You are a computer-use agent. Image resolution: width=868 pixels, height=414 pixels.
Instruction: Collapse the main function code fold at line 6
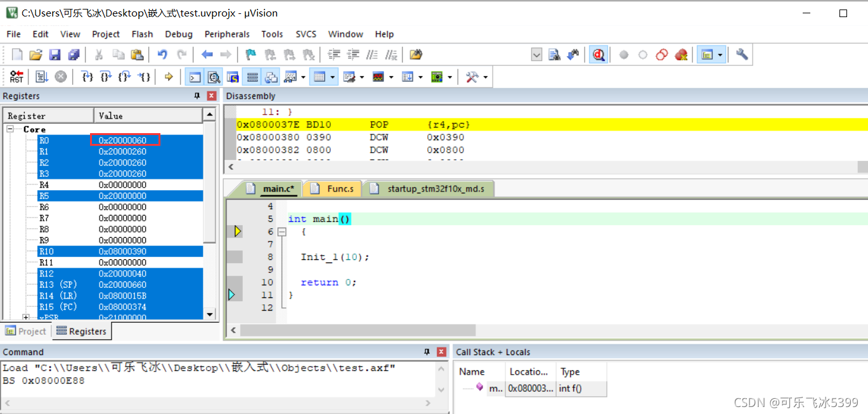282,232
